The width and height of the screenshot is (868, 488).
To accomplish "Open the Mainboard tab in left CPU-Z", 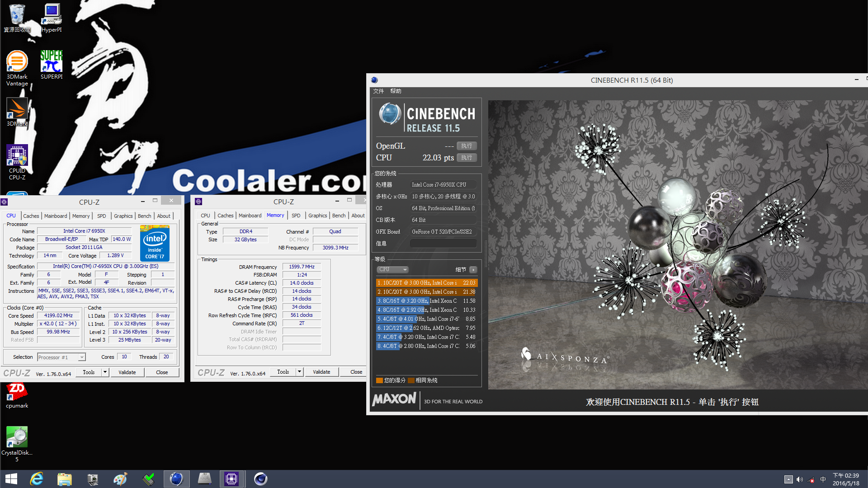I will (56, 216).
